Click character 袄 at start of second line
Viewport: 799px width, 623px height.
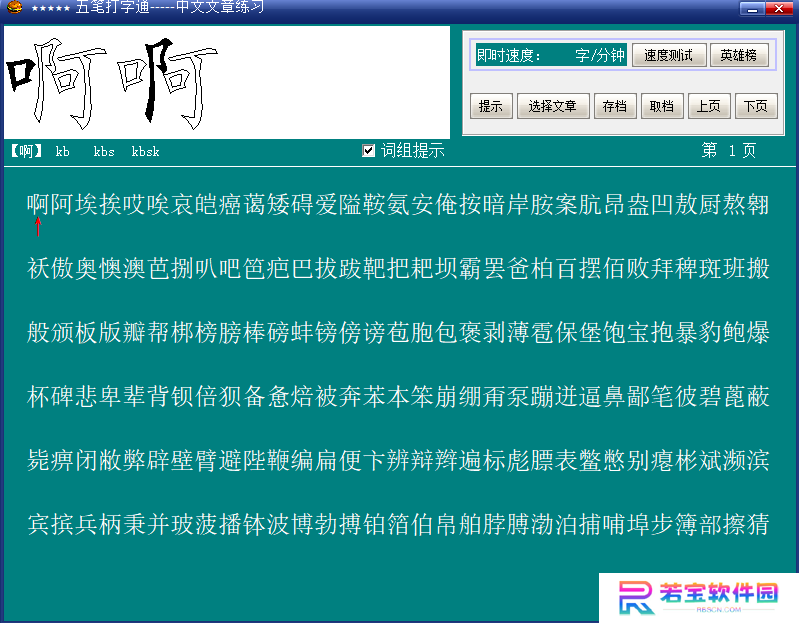click(x=39, y=268)
